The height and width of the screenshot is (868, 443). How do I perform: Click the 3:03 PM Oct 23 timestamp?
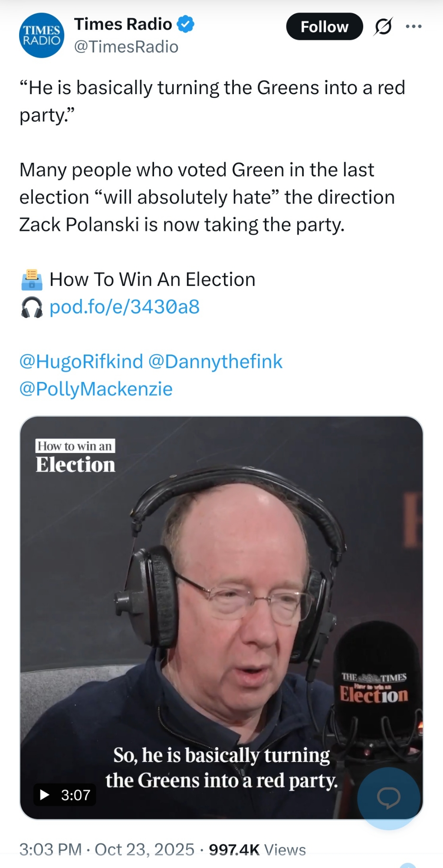pyautogui.click(x=107, y=849)
